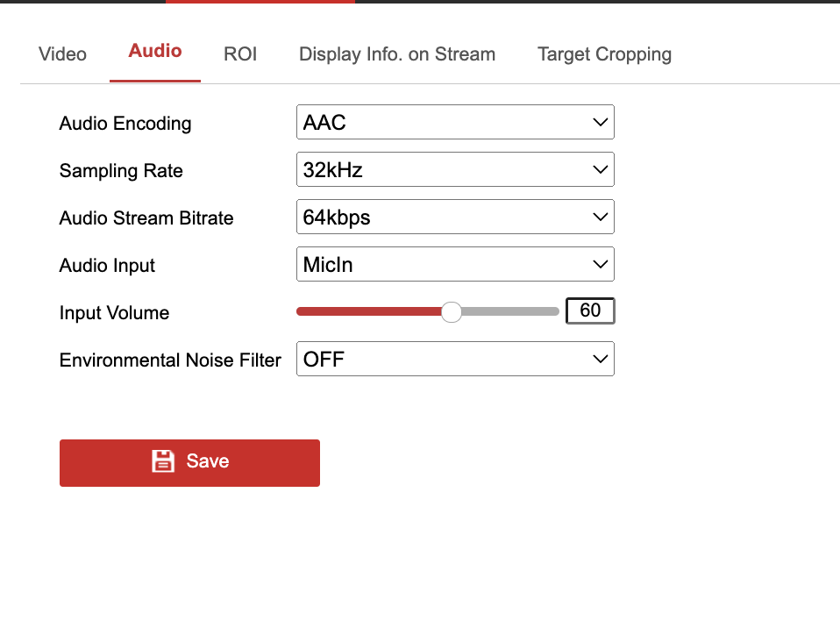This screenshot has height=635, width=840.
Task: Click the chevron arrow of Environmental Noise Filter
Action: (600, 360)
